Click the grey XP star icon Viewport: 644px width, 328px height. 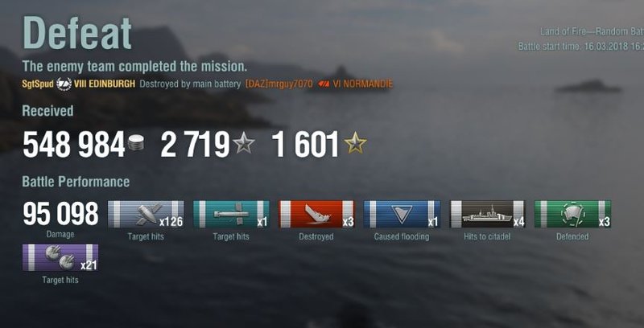(x=244, y=143)
